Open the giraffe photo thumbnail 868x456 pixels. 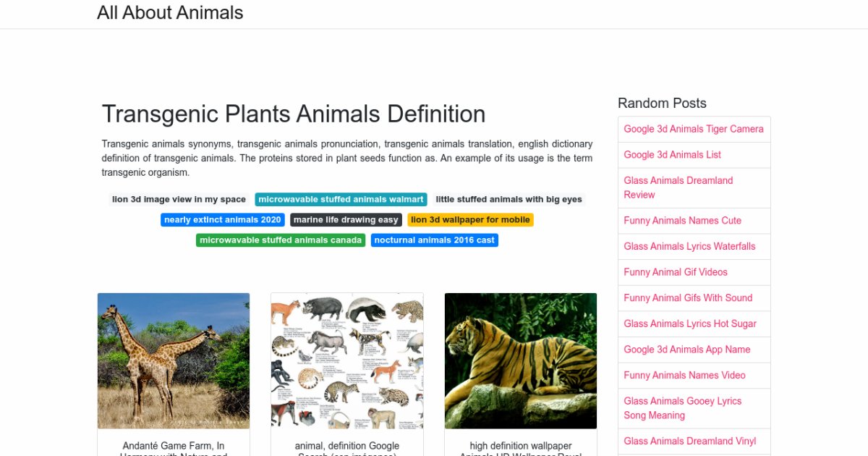click(x=174, y=360)
